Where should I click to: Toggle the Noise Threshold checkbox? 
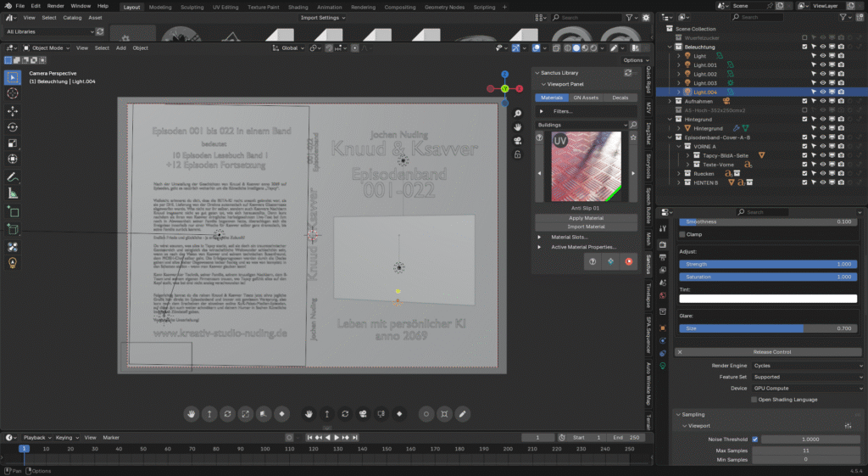(x=754, y=440)
